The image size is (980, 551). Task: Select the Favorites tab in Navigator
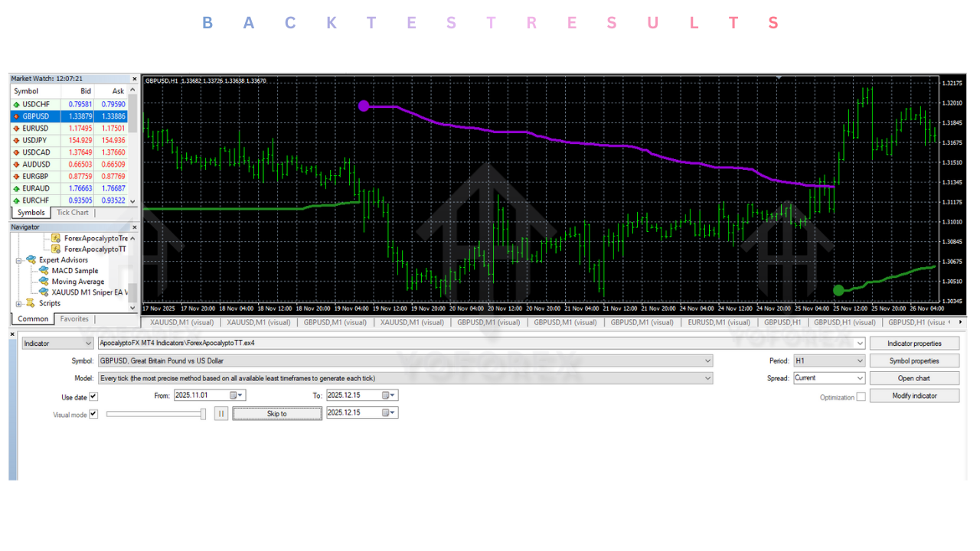click(x=73, y=318)
